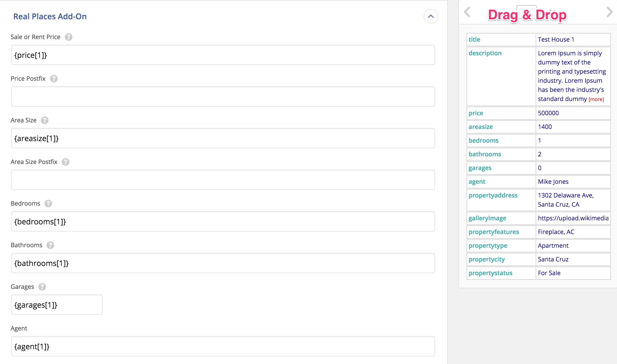Image resolution: width=617 pixels, height=364 pixels.
Task: Click the value Test House 1
Action: [x=556, y=40]
